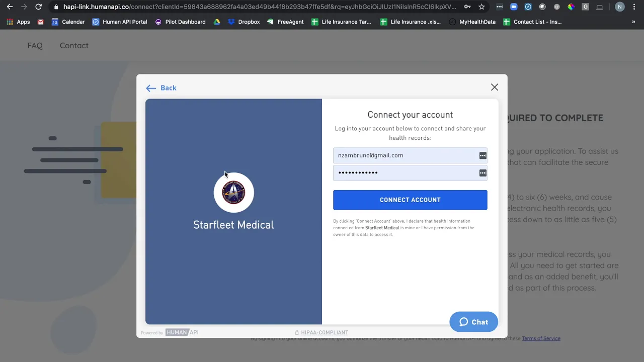Open the Apps bookmark shortcut
The image size is (644, 362).
point(18,22)
